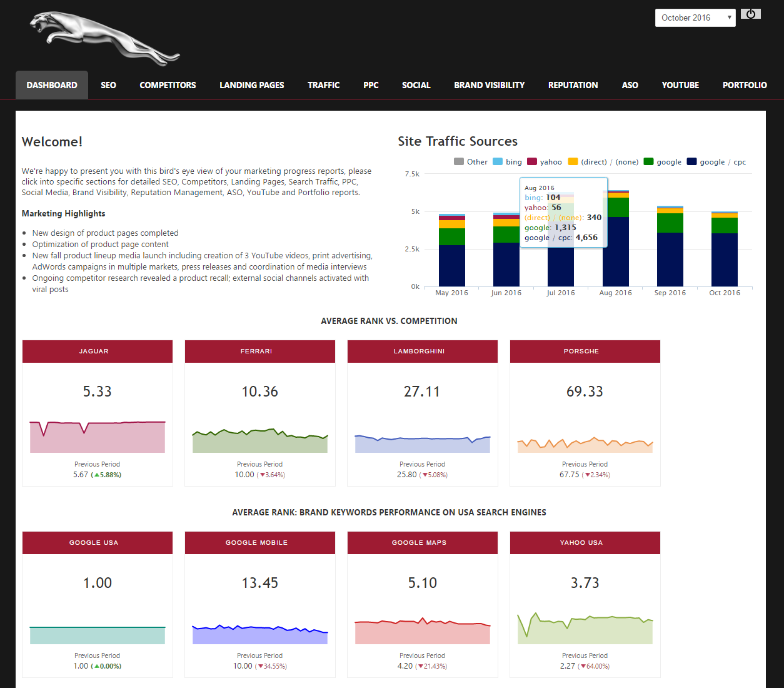Image resolution: width=784 pixels, height=688 pixels.
Task: Open the PPC tab
Action: point(371,85)
